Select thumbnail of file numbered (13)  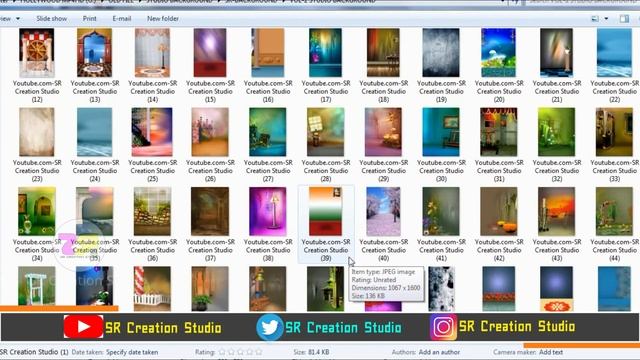(94, 53)
